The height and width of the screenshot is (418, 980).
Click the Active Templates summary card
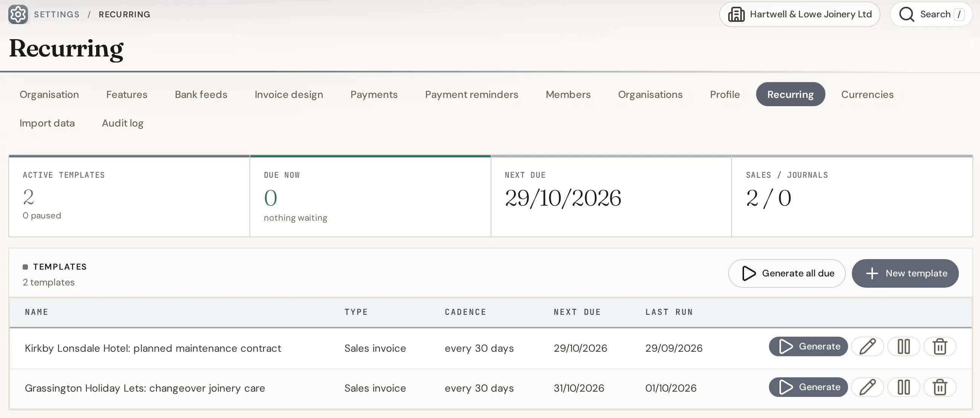[x=129, y=196]
